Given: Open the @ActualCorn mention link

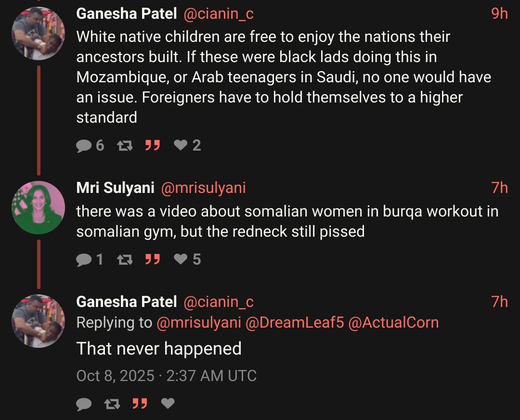Looking at the screenshot, I should click(393, 322).
